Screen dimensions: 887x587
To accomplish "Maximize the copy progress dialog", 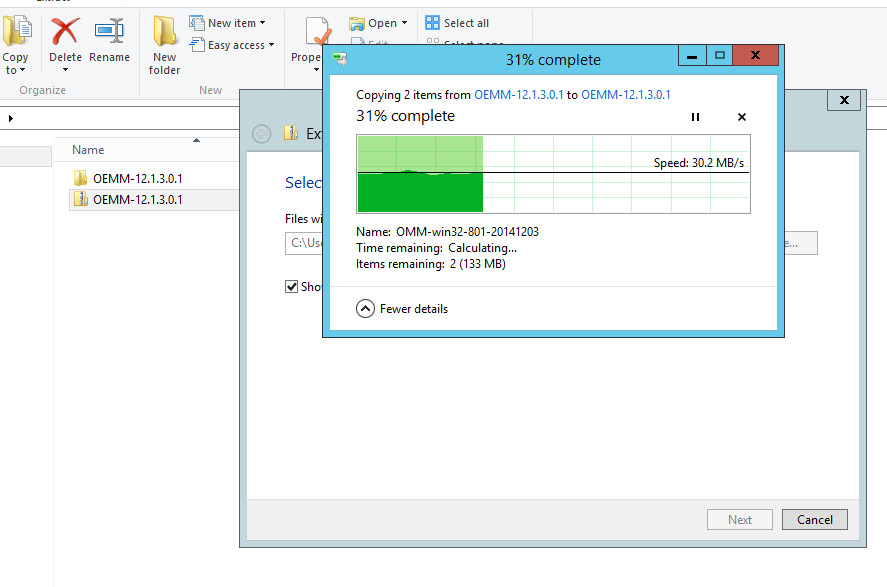I will point(720,55).
